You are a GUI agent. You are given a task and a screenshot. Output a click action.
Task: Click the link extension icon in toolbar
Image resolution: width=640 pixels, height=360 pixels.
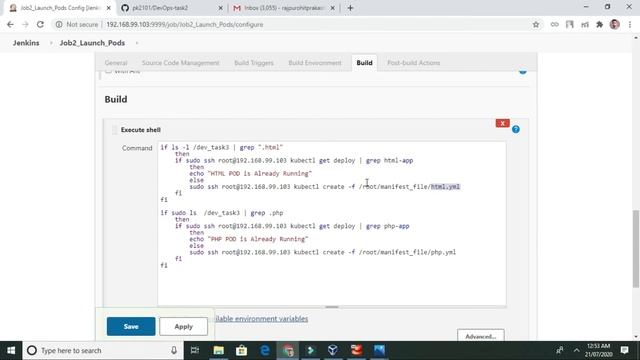pyautogui.click(x=554, y=24)
